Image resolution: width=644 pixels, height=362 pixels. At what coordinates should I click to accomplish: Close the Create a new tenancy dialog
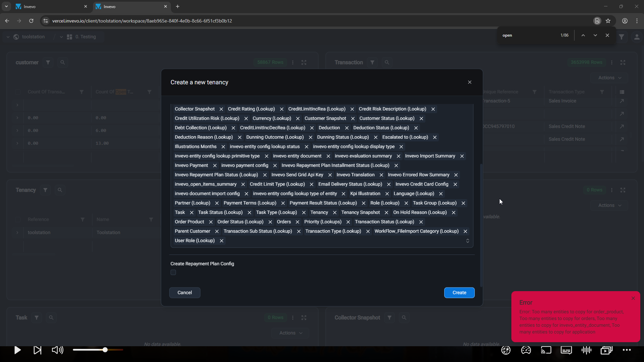470,82
